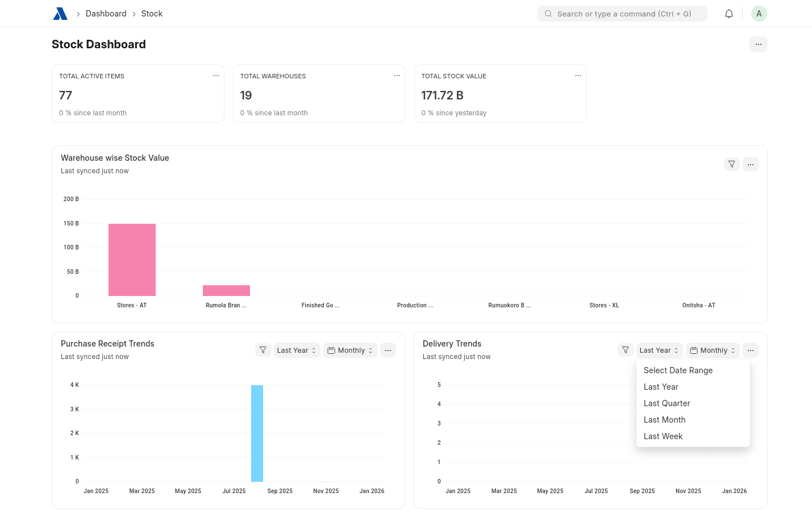Navigate to Dashboard via the breadcrumb link
812x513 pixels.
[x=106, y=13]
